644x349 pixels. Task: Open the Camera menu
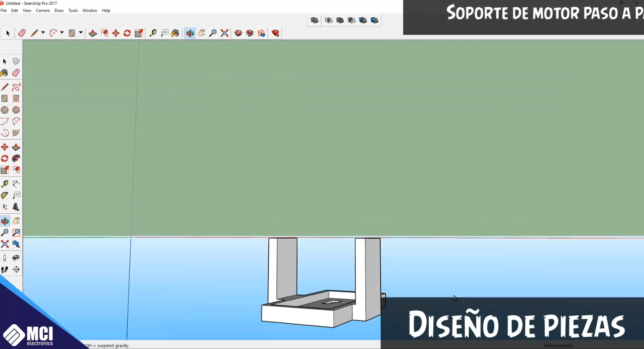pyautogui.click(x=43, y=10)
